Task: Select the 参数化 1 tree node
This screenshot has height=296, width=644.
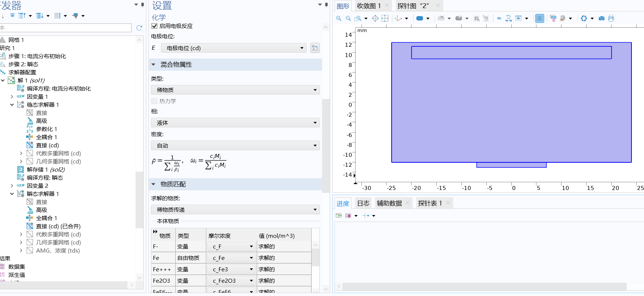Action: point(46,129)
